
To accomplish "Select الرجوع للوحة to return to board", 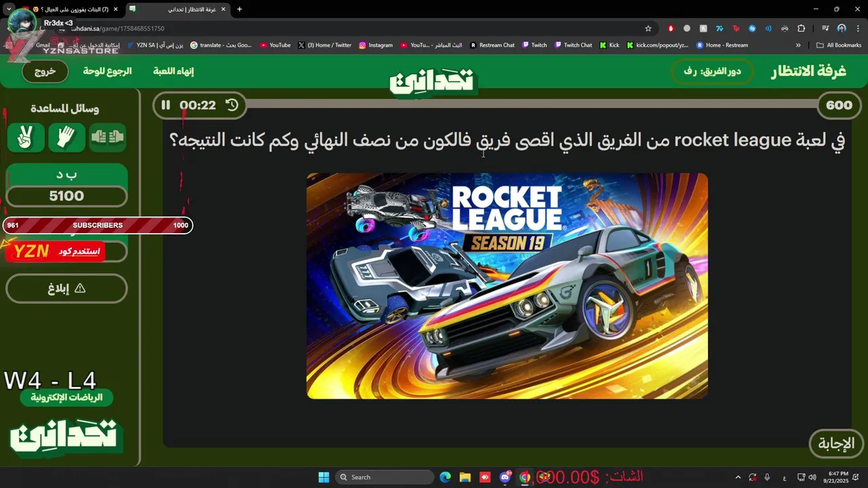I will pos(107,71).
